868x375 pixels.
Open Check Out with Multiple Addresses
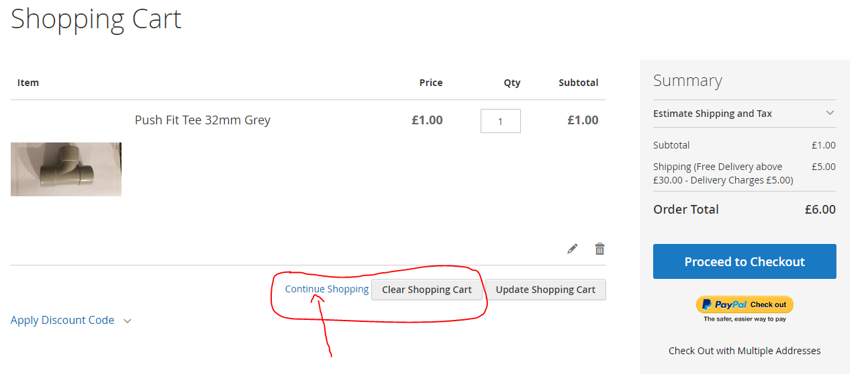(x=744, y=350)
